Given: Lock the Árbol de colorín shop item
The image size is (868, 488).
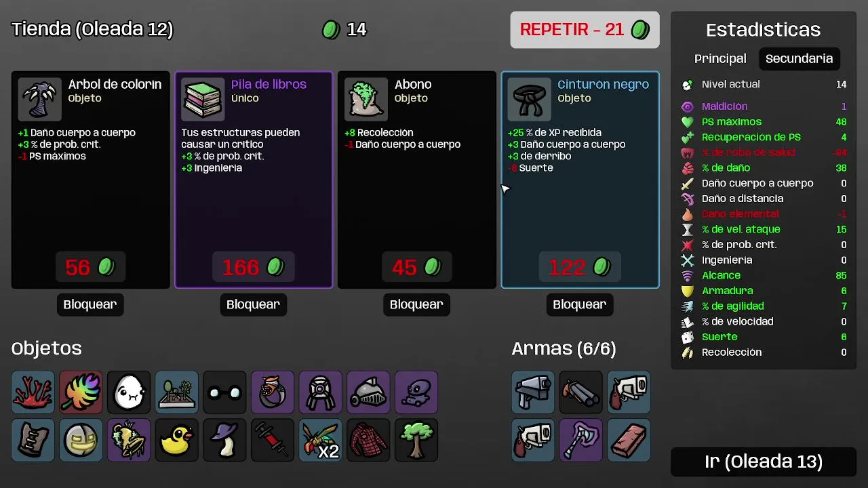Looking at the screenshot, I should click(90, 304).
